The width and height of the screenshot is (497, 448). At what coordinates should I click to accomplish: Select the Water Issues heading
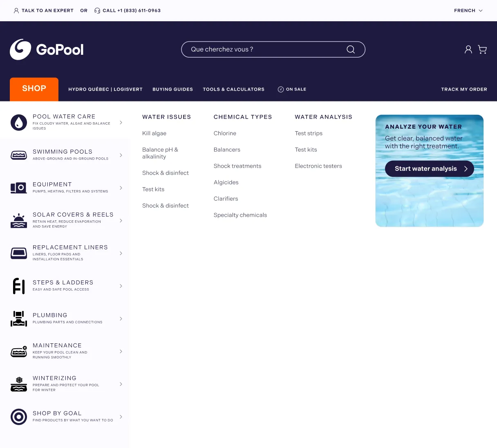tap(167, 117)
